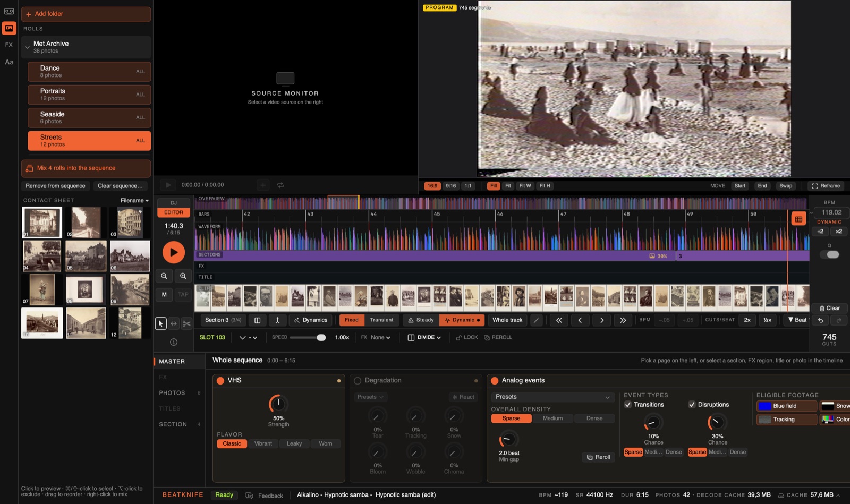Toggle the orange beat grid icon
This screenshot has height=504, width=850.
798,219
